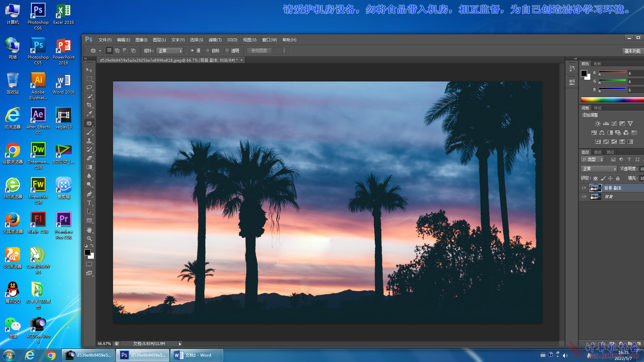Toggle Quick Mask mode
This screenshot has width=644, height=362.
[x=89, y=264]
